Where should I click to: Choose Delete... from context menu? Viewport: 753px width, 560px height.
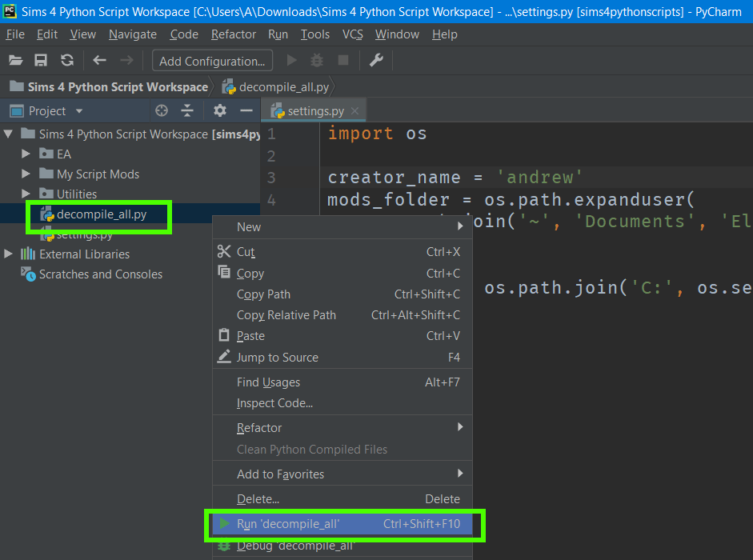point(342,498)
